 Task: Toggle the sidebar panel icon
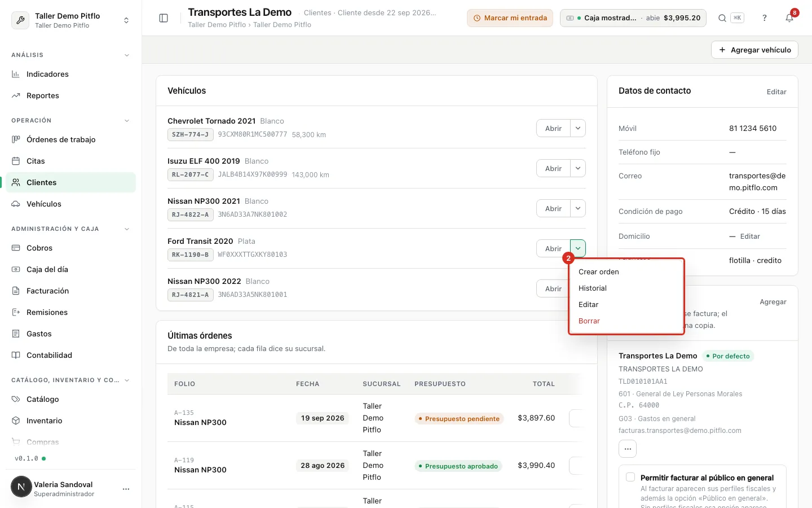pos(164,18)
